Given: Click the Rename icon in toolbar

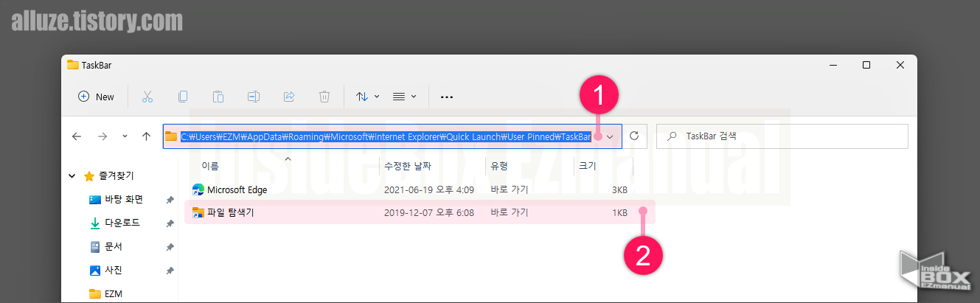Looking at the screenshot, I should tap(254, 97).
